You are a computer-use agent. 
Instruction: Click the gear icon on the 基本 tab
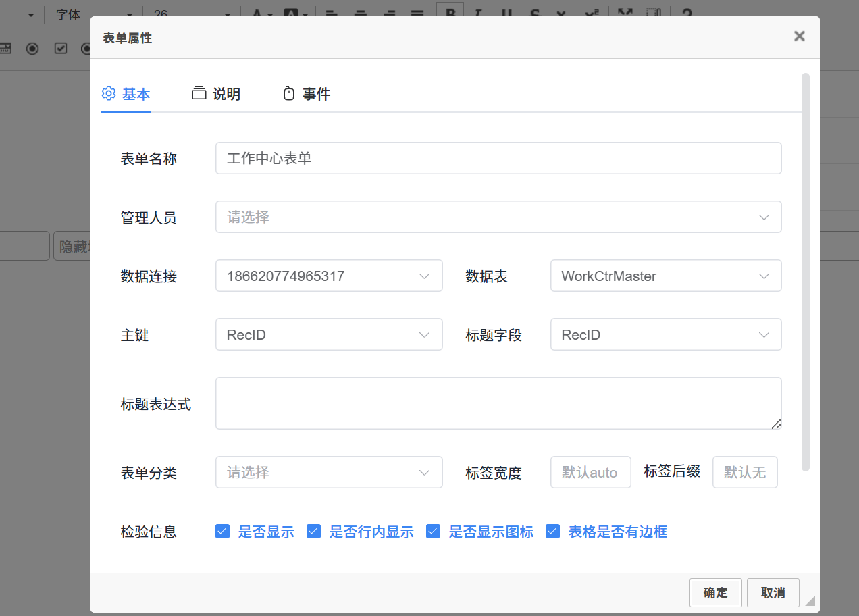[x=109, y=93]
